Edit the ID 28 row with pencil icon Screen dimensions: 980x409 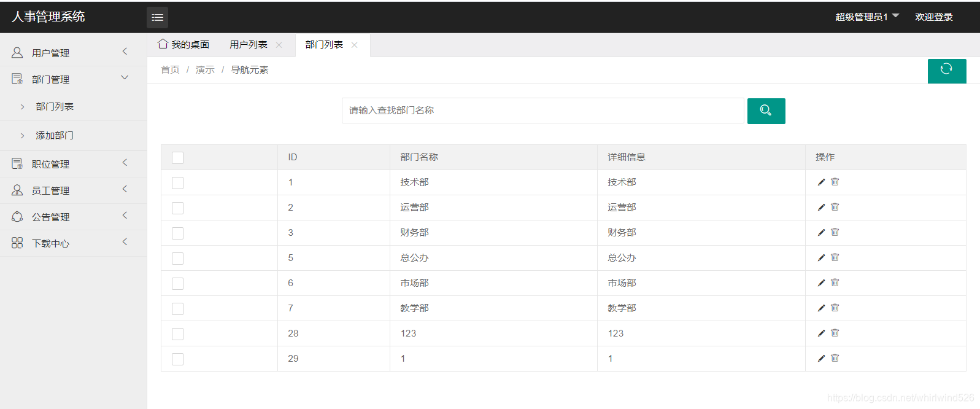click(x=821, y=333)
